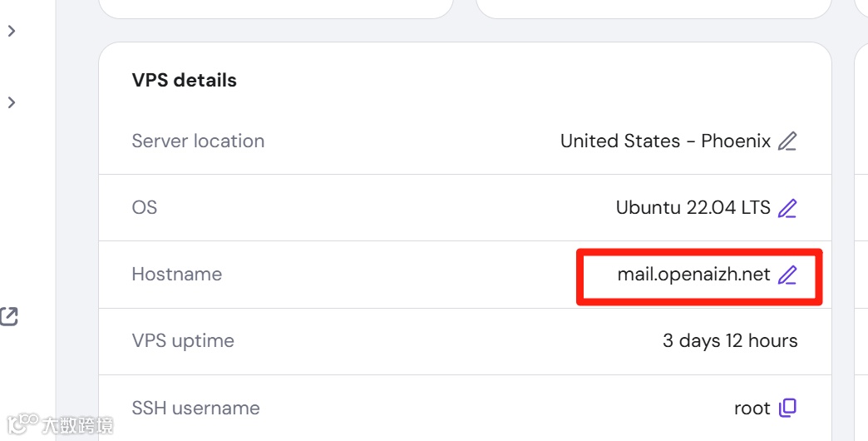Open the external link icon in sidebar
This screenshot has height=441, width=868.
click(9, 316)
